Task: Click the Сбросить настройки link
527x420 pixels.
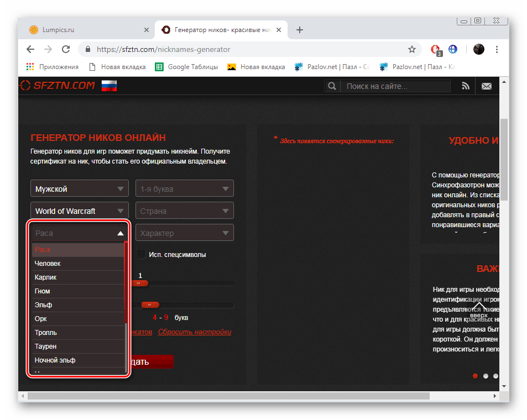Action: pyautogui.click(x=195, y=332)
